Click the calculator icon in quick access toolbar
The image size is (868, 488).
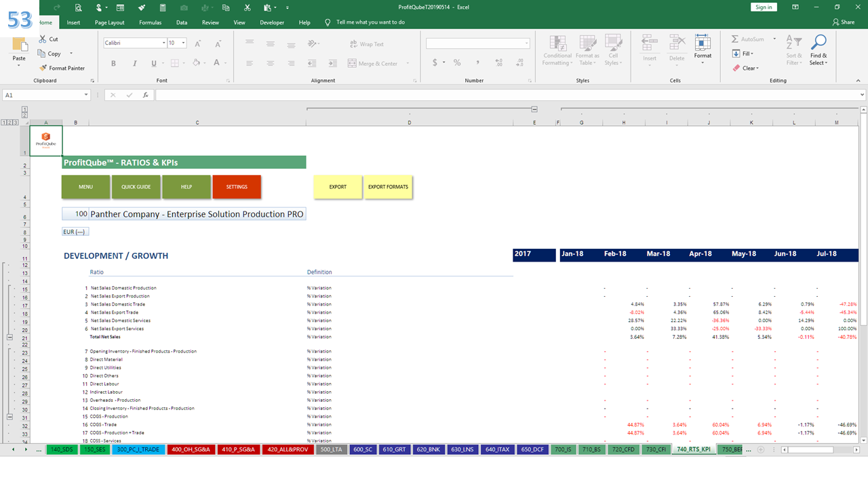point(163,7)
